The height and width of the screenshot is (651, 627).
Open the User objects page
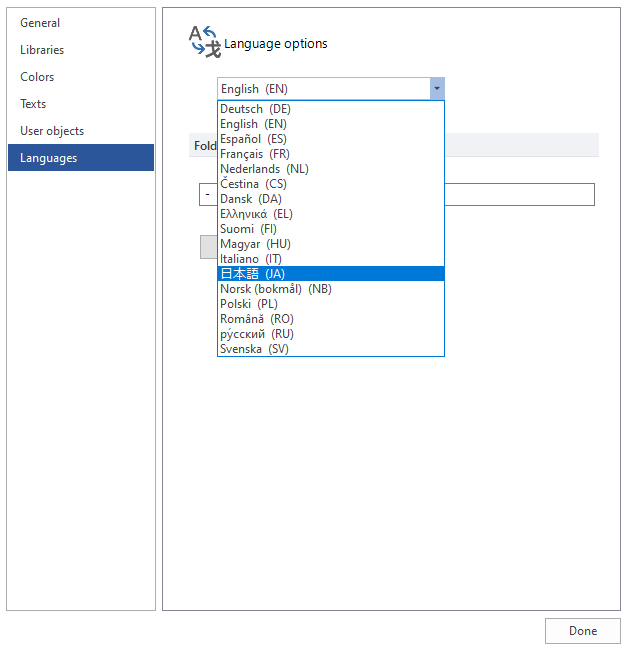[x=81, y=131]
